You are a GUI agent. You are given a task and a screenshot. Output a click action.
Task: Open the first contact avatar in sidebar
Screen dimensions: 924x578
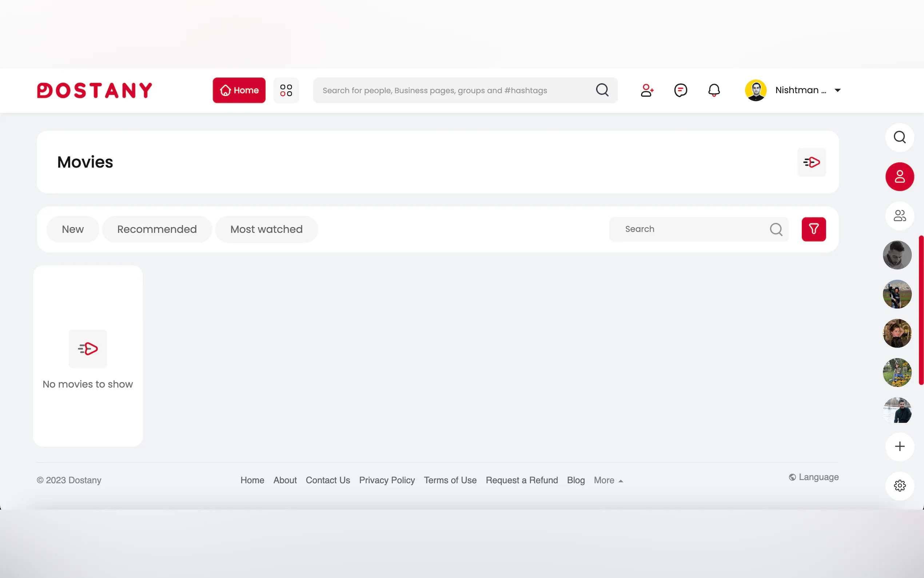pos(897,255)
